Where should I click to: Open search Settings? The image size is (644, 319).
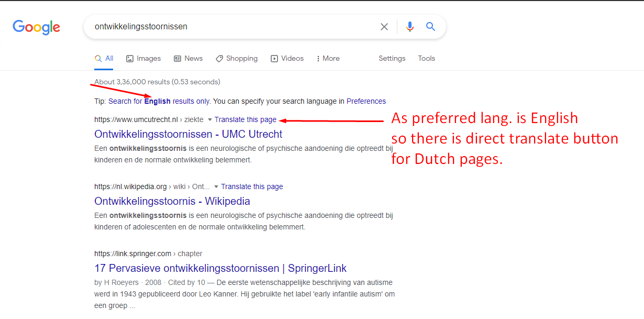tap(392, 59)
